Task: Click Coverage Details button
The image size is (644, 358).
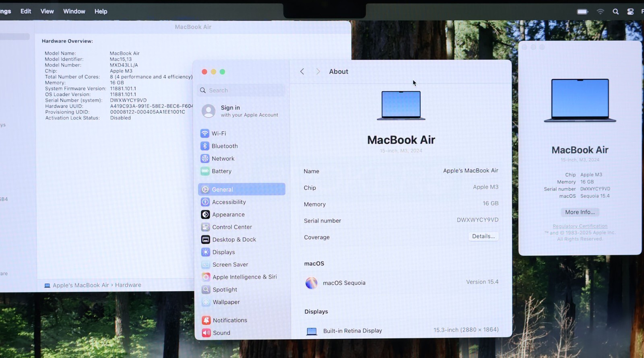Action: 483,237
